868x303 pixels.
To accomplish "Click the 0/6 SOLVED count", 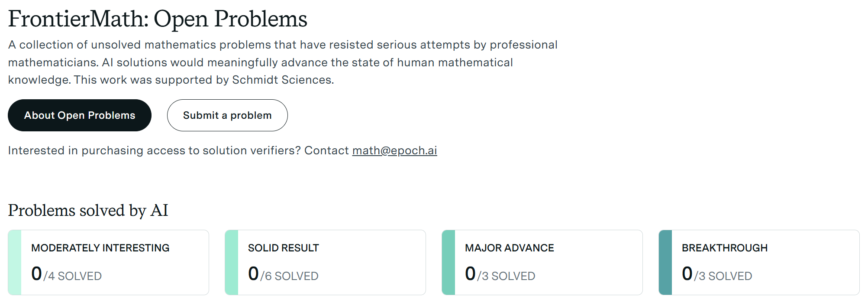I will (283, 275).
